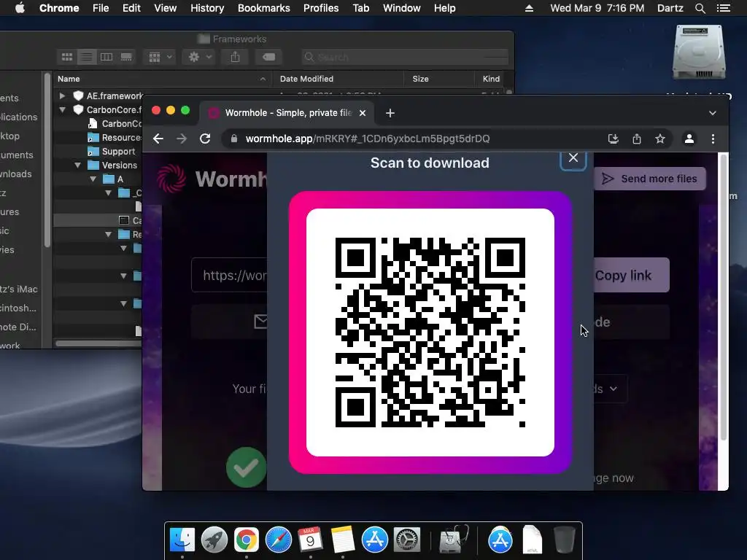Image resolution: width=747 pixels, height=560 pixels.
Task: Open the View menu
Action: click(166, 8)
